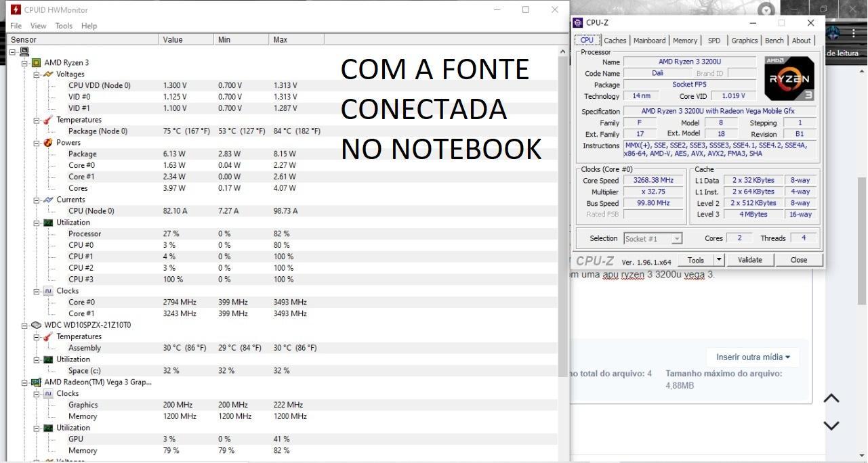Sort by the Sensor column header
The width and height of the screenshot is (868, 463).
[83, 40]
